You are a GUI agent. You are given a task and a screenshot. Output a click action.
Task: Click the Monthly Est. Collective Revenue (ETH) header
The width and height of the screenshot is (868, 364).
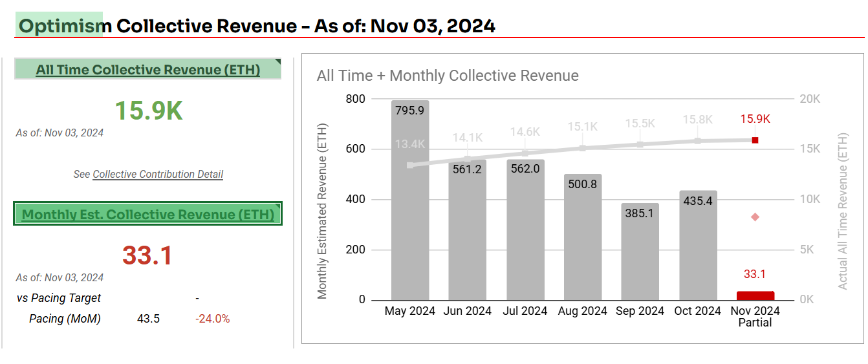148,214
